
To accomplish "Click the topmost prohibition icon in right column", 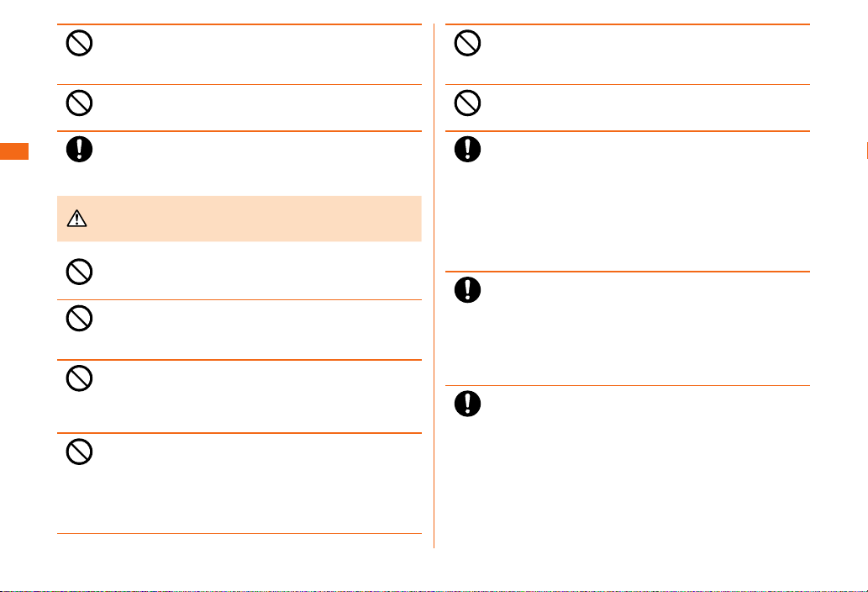I will click(467, 43).
